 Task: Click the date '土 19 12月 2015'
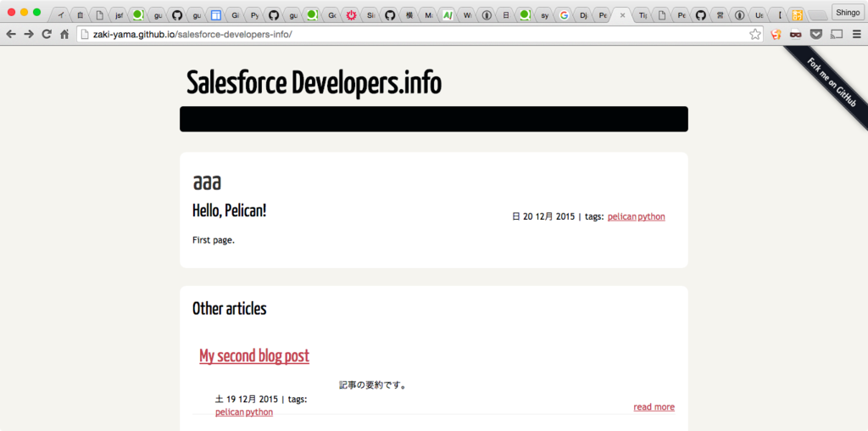[247, 399]
